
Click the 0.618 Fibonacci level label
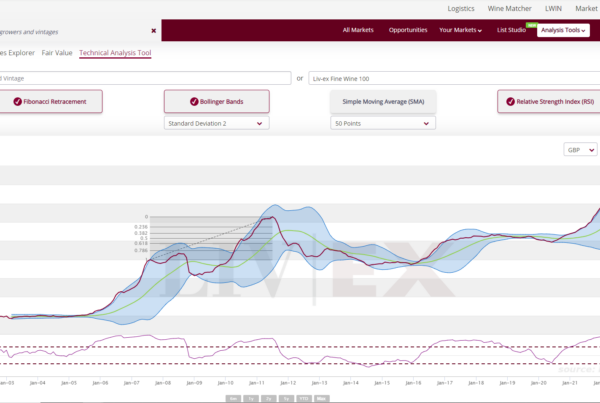(x=141, y=243)
